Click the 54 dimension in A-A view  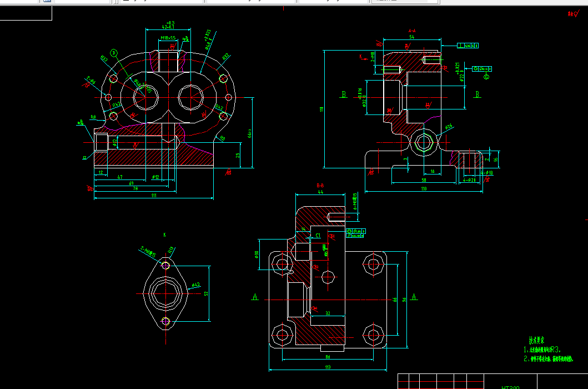click(412, 37)
